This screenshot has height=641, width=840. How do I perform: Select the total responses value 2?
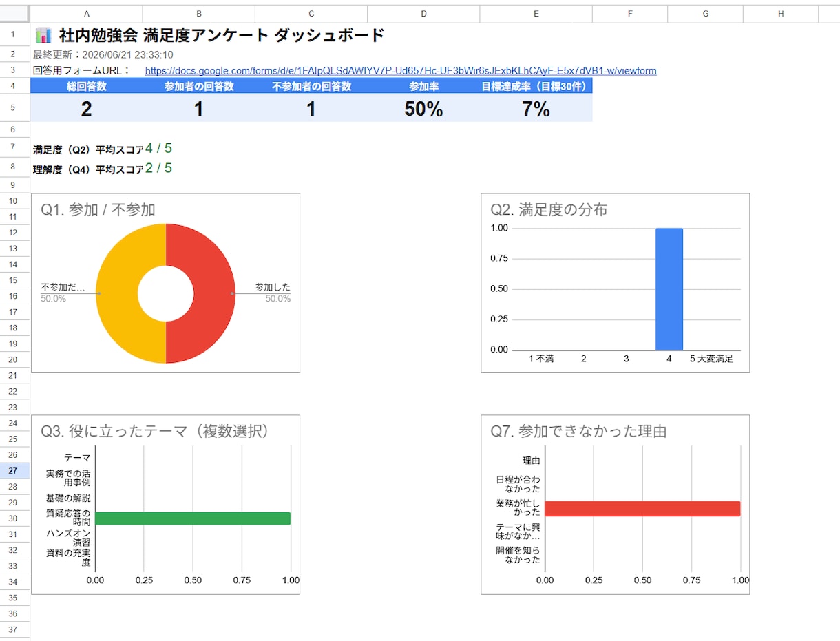(87, 109)
